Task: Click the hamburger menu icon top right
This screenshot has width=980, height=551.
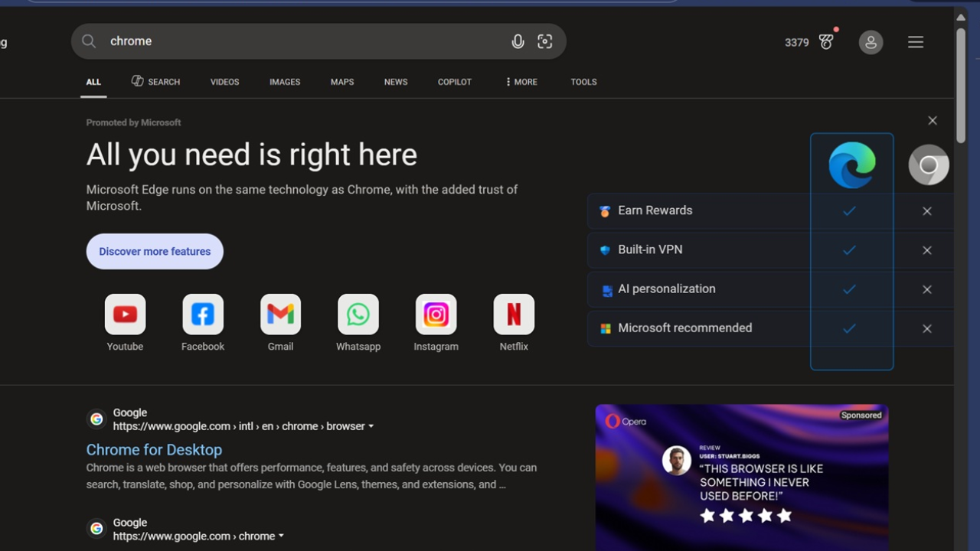Action: tap(916, 42)
